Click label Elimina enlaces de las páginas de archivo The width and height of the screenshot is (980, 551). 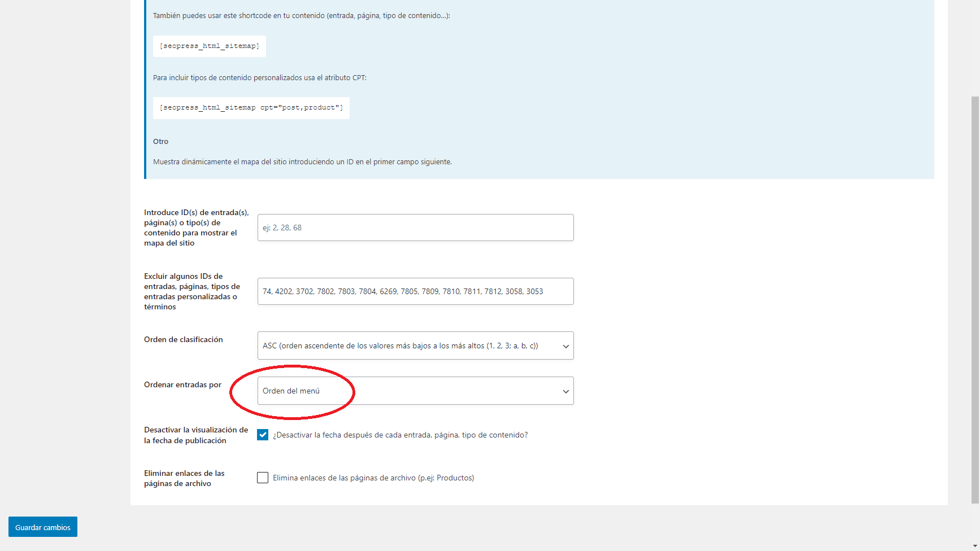373,478
